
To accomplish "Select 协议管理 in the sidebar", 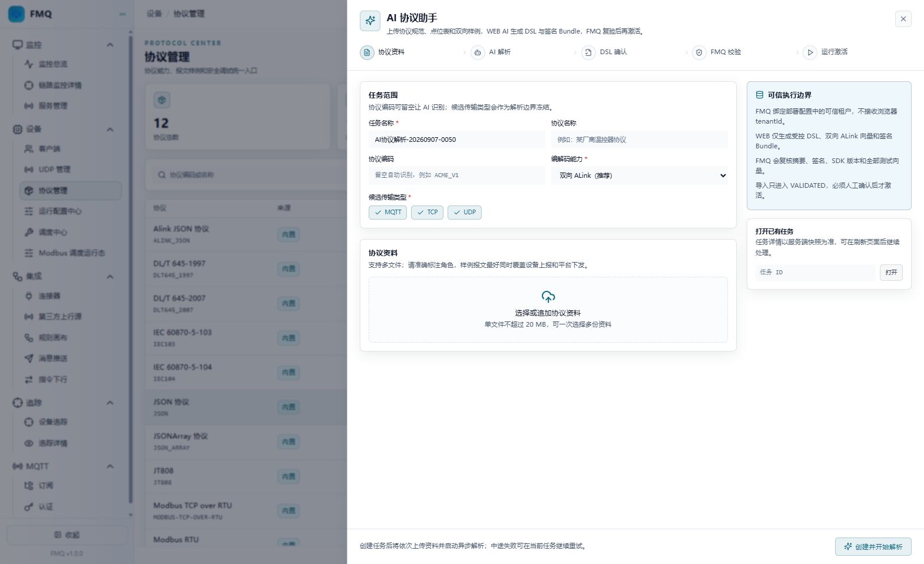I will point(71,191).
